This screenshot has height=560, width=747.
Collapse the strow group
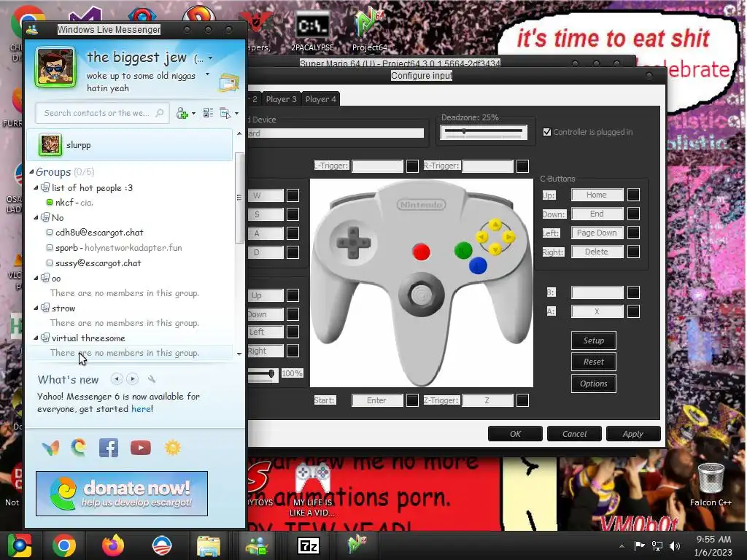(36, 308)
